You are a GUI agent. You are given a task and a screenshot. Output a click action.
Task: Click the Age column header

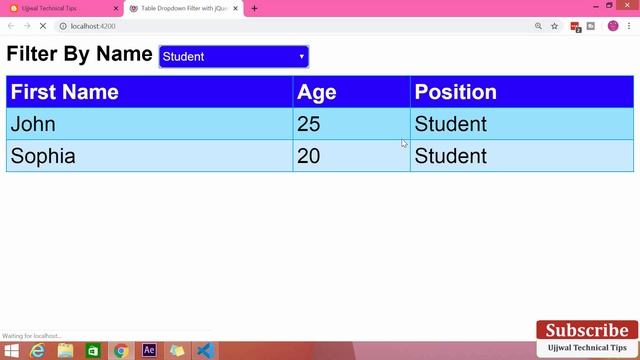(x=351, y=92)
